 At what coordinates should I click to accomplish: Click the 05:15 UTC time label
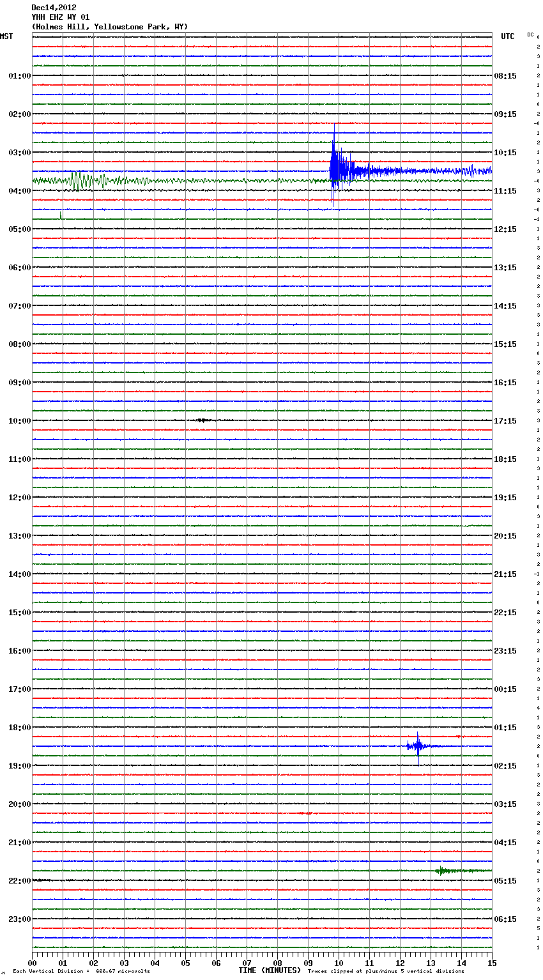coord(505,881)
